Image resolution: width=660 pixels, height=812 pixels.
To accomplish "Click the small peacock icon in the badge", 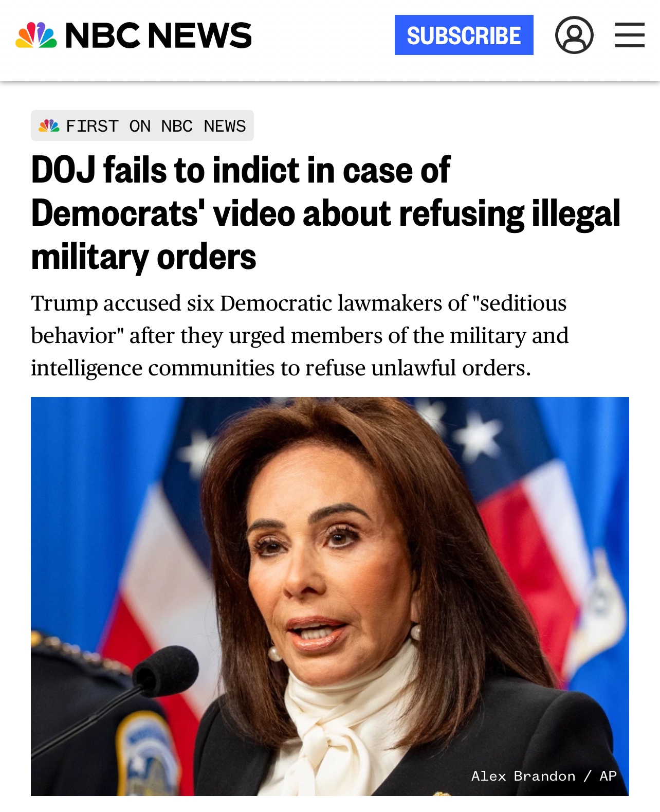I will coord(49,125).
